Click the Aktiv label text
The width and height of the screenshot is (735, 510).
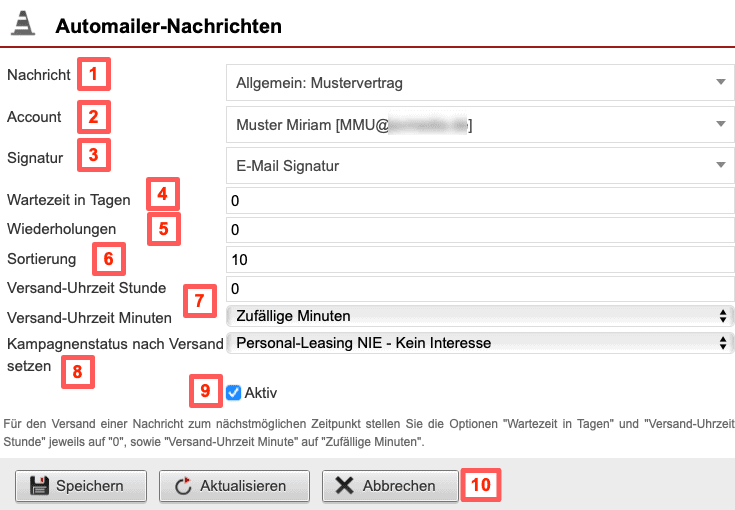click(261, 392)
